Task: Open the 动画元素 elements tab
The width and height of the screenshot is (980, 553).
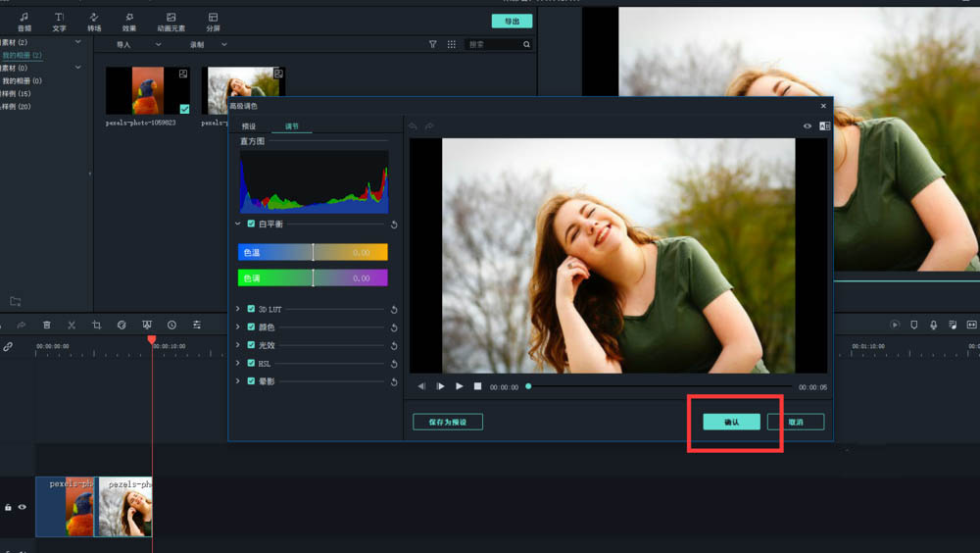Action: pyautogui.click(x=171, y=22)
